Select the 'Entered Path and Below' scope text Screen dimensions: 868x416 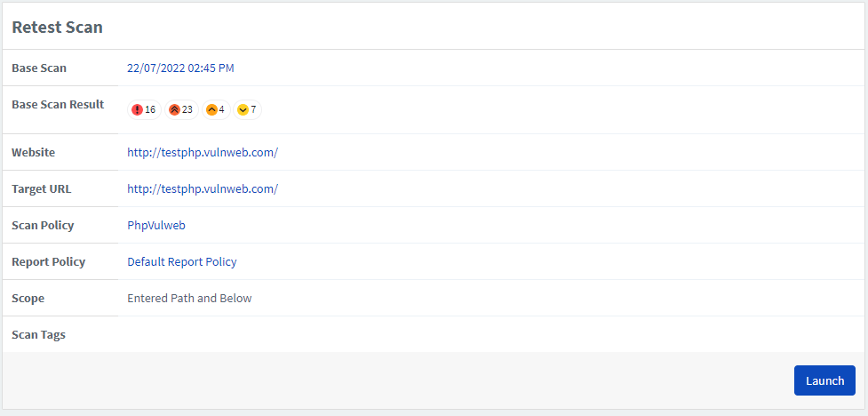189,298
